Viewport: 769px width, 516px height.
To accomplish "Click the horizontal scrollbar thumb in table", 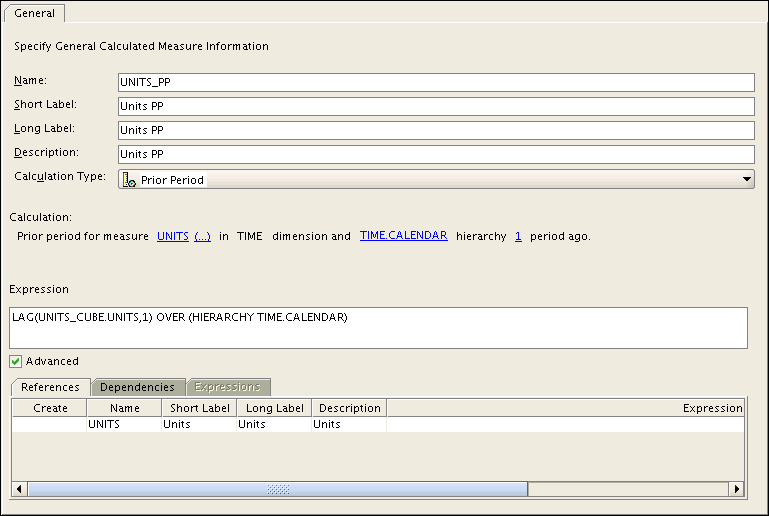I will point(277,489).
